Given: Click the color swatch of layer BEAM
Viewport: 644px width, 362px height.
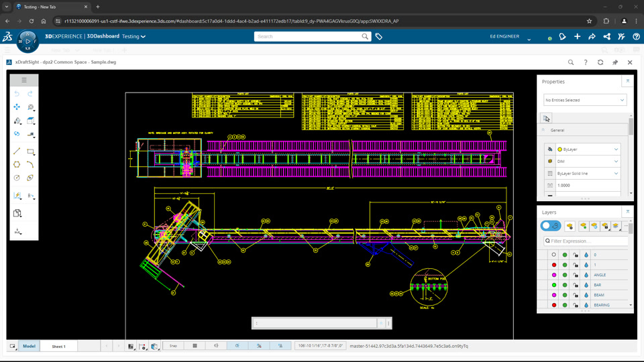Looking at the screenshot, I should [554, 295].
